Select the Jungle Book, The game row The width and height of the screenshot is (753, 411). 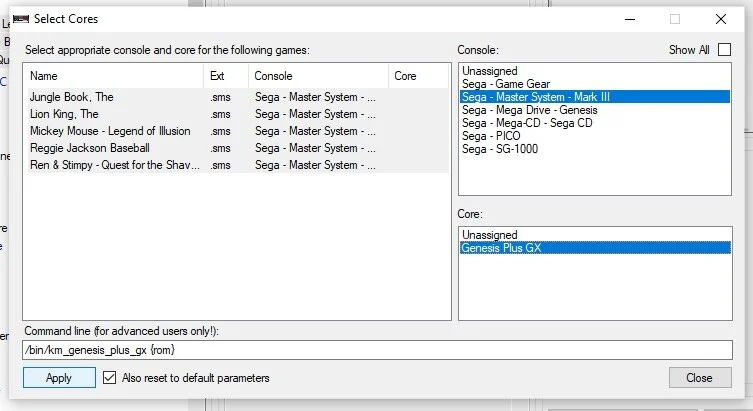pyautogui.click(x=238, y=97)
